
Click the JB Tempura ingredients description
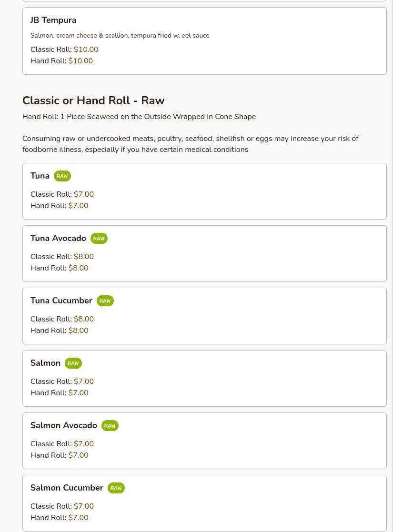(x=120, y=36)
